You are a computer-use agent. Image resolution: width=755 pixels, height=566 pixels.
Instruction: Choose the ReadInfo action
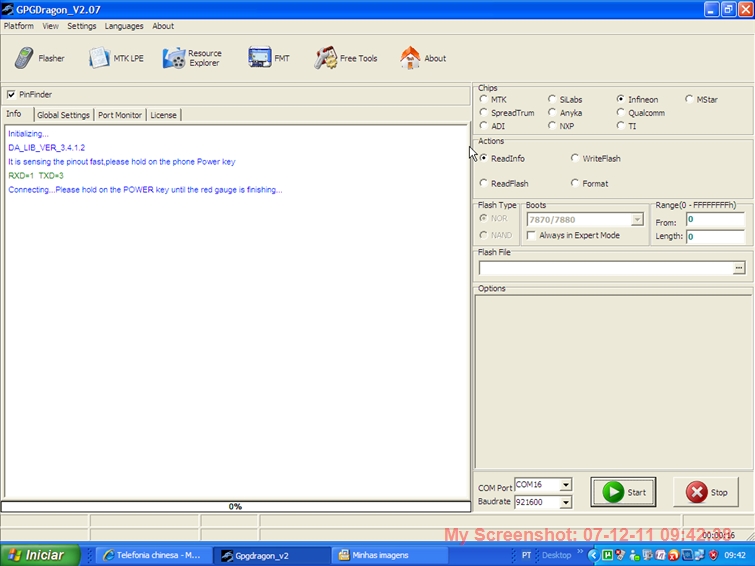[x=483, y=158]
